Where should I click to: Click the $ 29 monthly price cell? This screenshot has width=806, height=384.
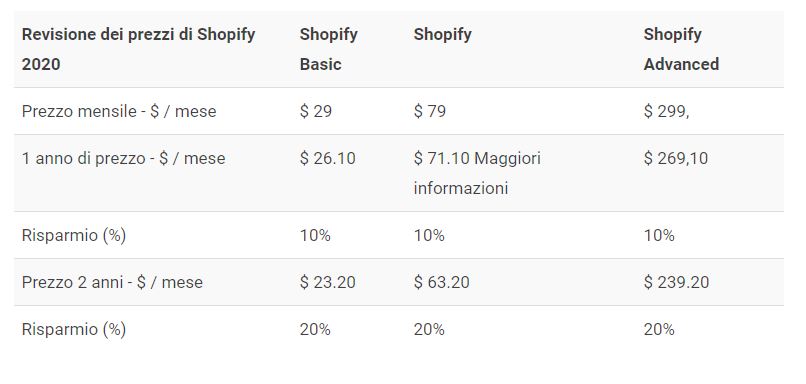[x=316, y=112]
